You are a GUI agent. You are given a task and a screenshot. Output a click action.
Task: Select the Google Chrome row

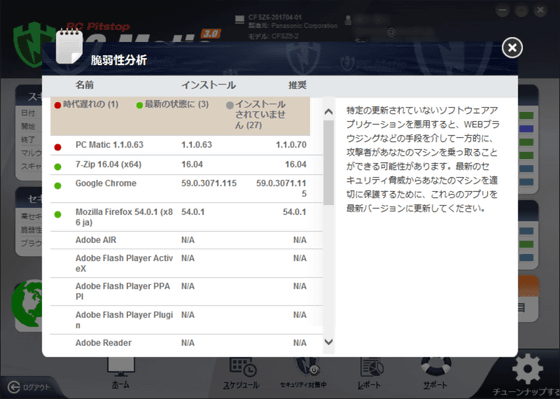click(x=186, y=189)
